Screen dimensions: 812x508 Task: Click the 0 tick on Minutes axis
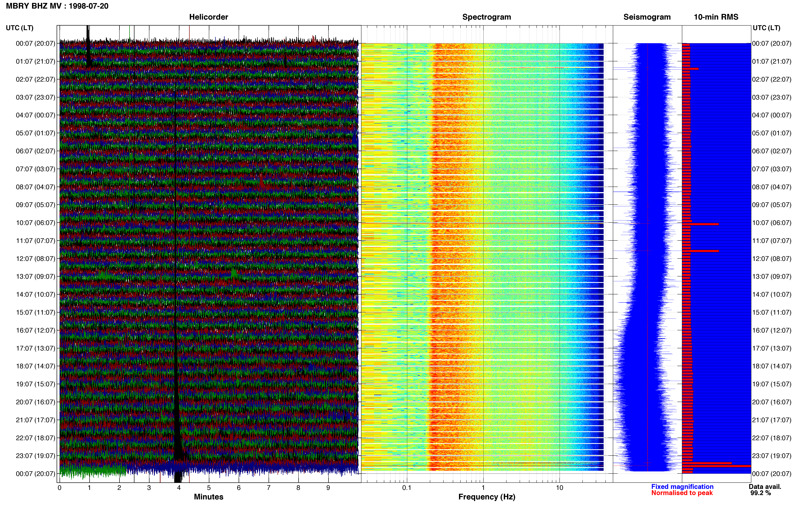(x=59, y=488)
